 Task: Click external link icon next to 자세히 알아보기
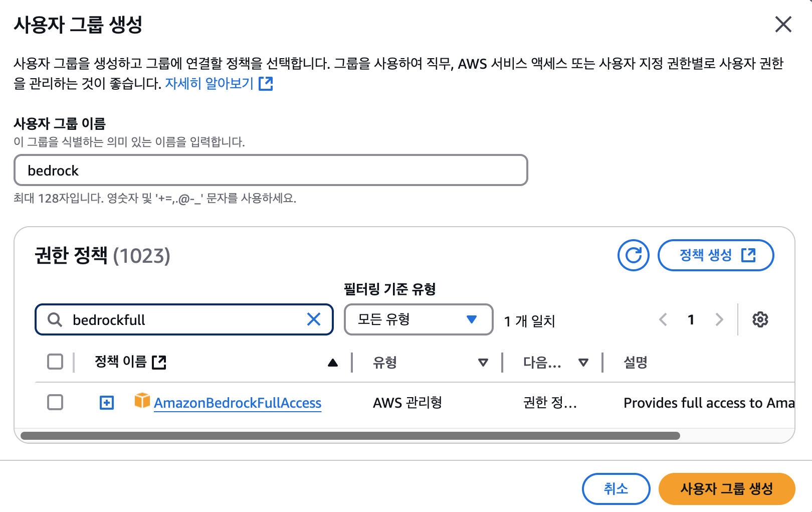click(266, 84)
